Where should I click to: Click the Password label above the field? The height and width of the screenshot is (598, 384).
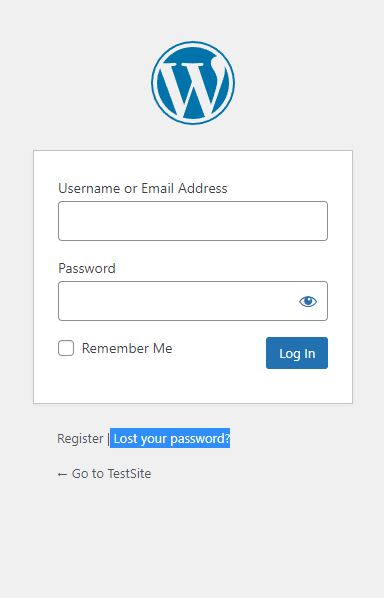87,268
